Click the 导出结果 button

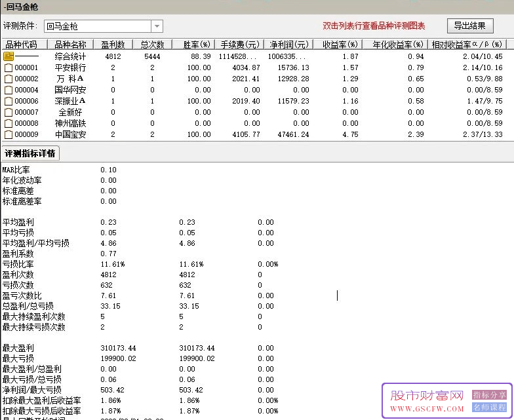click(470, 26)
